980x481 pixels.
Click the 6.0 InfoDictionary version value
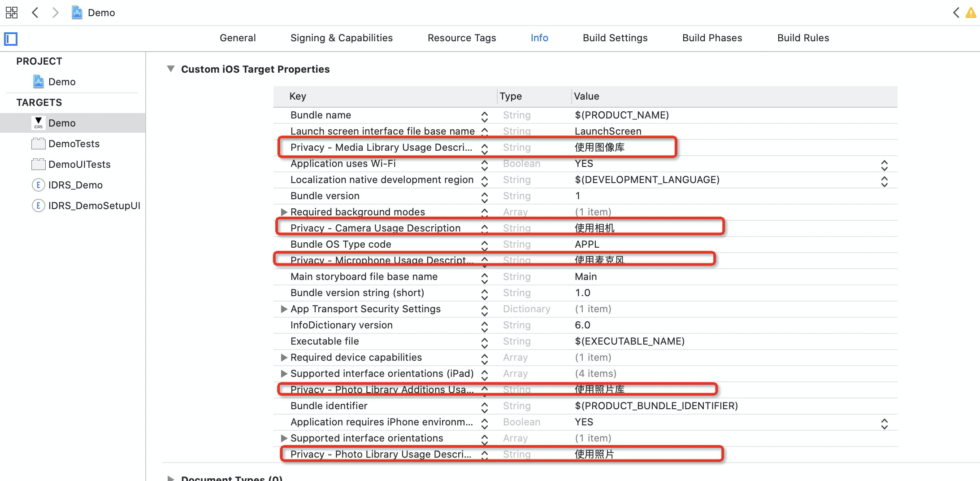(x=582, y=325)
